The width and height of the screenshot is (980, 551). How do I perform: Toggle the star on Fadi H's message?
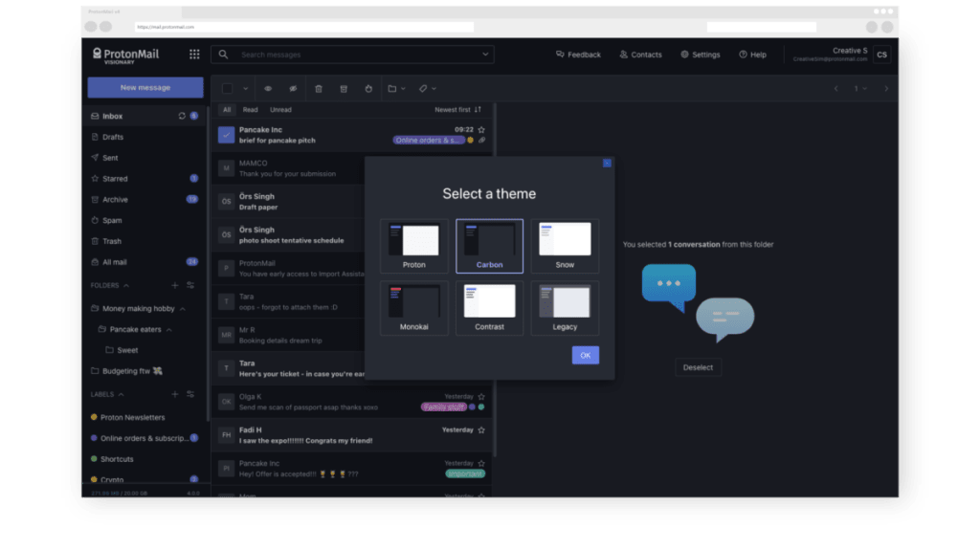(x=481, y=430)
